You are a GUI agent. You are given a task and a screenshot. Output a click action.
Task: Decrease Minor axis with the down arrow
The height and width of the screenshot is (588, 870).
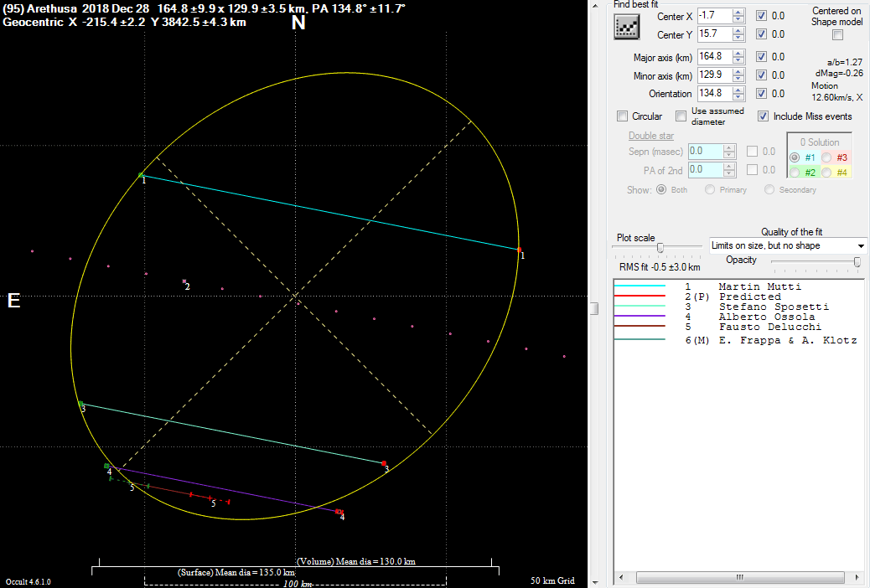(x=738, y=79)
